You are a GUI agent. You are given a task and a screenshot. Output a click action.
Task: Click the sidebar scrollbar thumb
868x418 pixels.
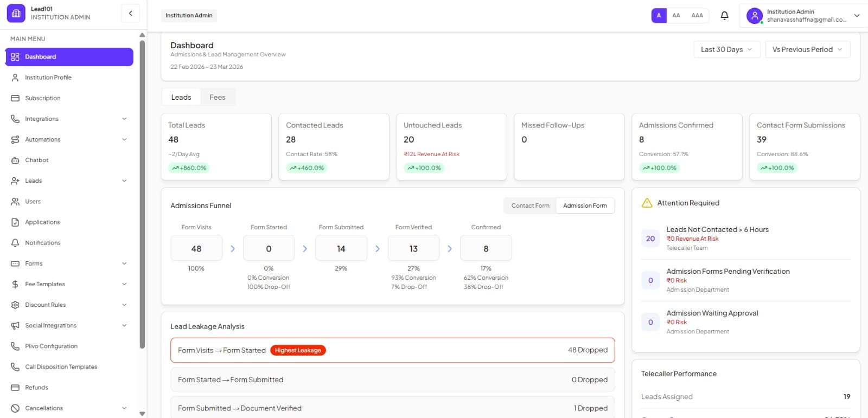(142, 194)
